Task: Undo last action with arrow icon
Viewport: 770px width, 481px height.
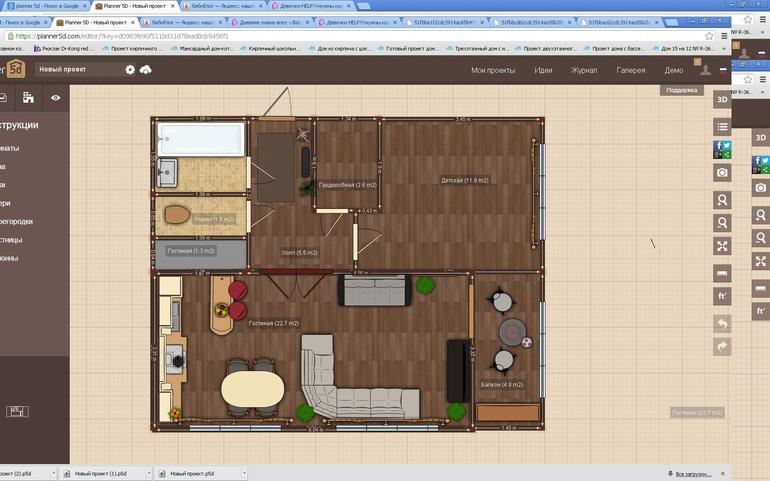Action: 722,324
